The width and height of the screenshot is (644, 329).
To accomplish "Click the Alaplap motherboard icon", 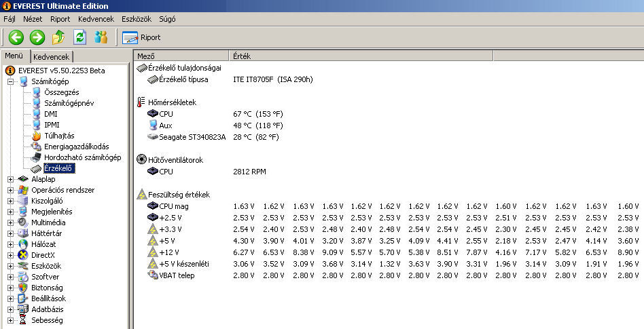I will tap(23, 179).
